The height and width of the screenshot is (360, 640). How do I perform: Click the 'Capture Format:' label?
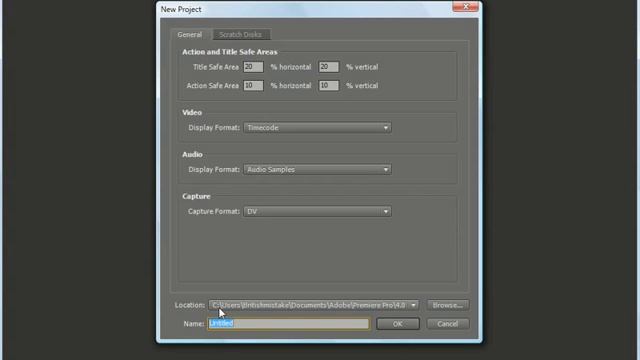click(213, 211)
